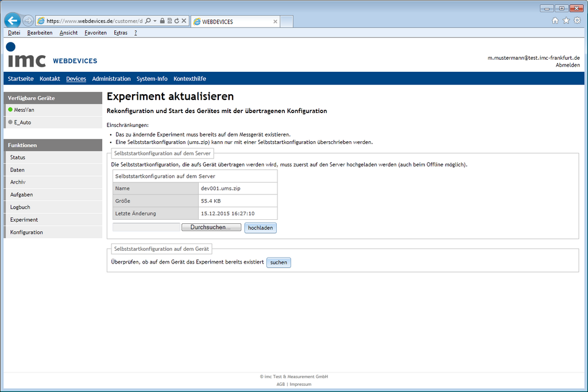Open the Favoriten menu

(x=95, y=33)
